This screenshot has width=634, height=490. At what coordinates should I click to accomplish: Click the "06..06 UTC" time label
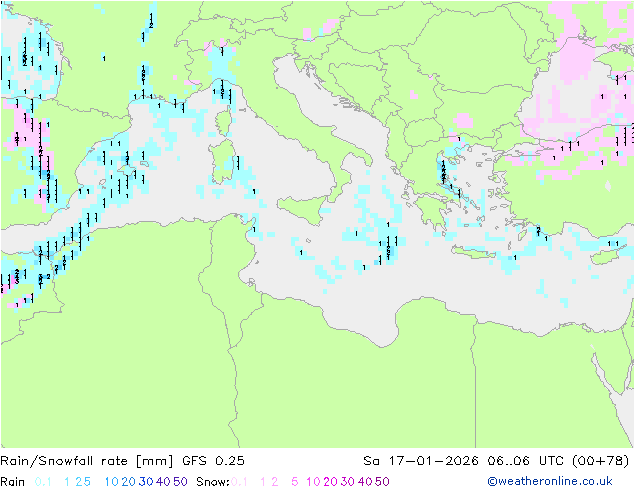(525, 461)
